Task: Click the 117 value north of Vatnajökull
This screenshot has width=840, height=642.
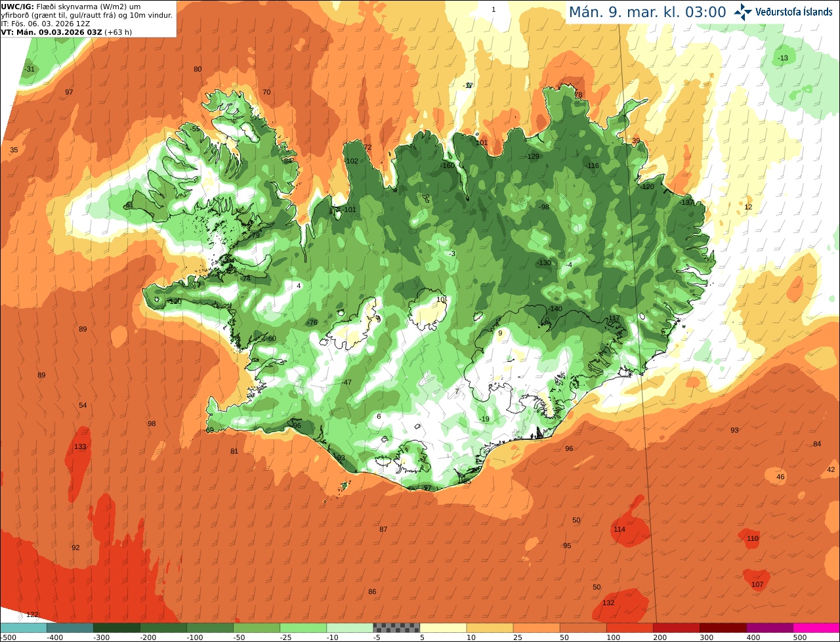Action: coord(614,318)
